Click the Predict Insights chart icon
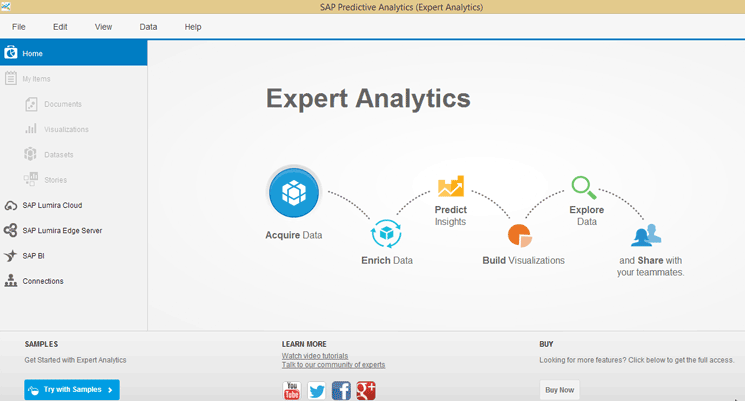The image size is (745, 401). (x=450, y=186)
